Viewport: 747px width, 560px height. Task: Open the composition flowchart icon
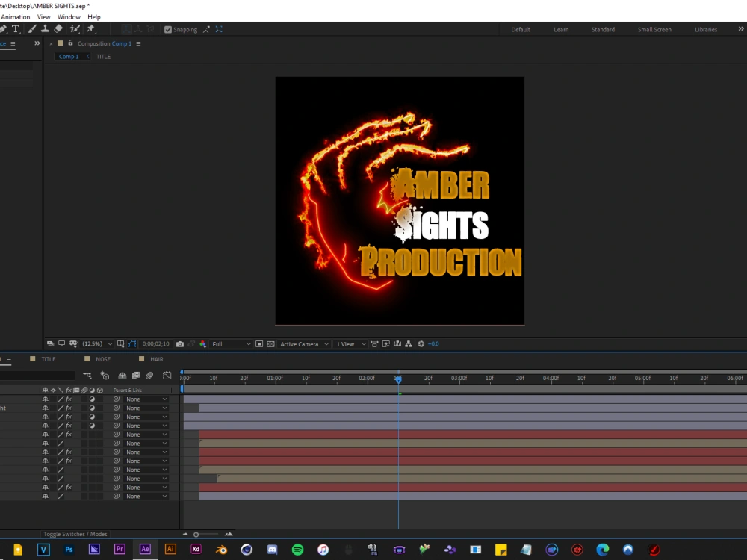tap(409, 343)
